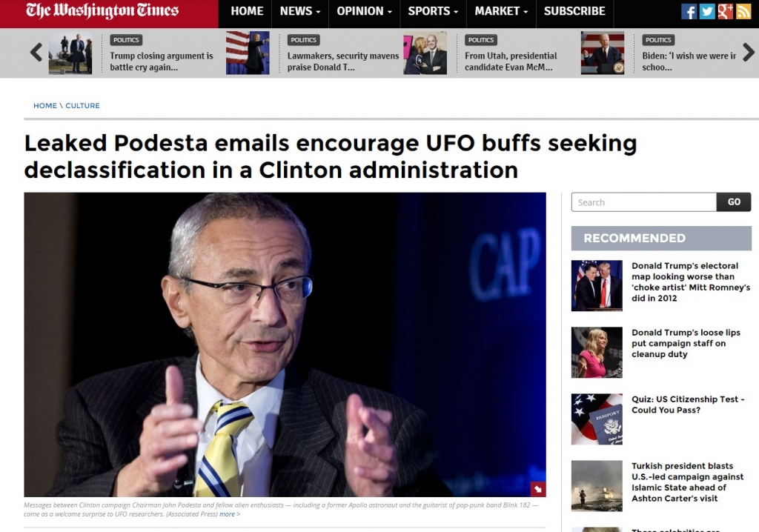Click the Culture breadcrumb link
The image size is (759, 532).
click(x=83, y=105)
